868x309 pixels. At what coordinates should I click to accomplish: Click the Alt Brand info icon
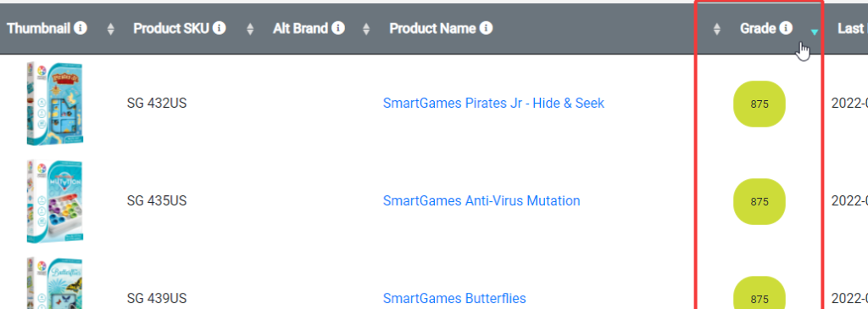tap(338, 28)
